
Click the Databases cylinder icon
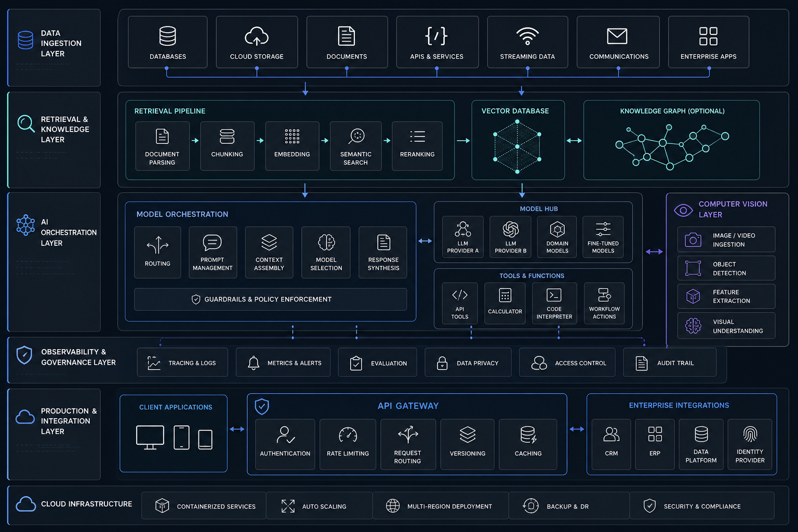point(167,36)
